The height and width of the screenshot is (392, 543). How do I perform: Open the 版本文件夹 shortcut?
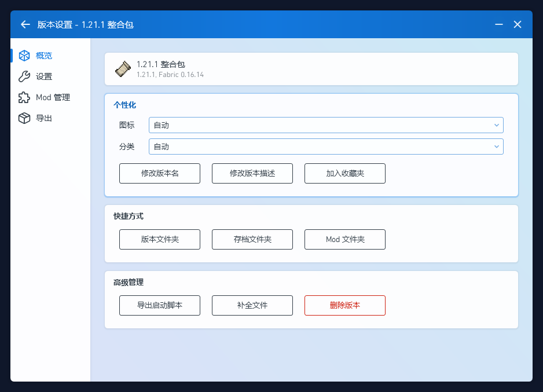[160, 239]
